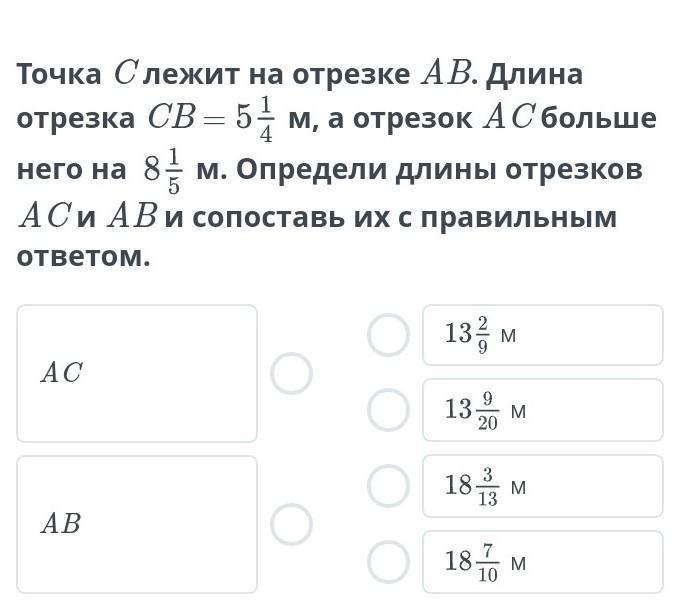Click the CB = 5 1/4 formula in the question

click(210, 120)
